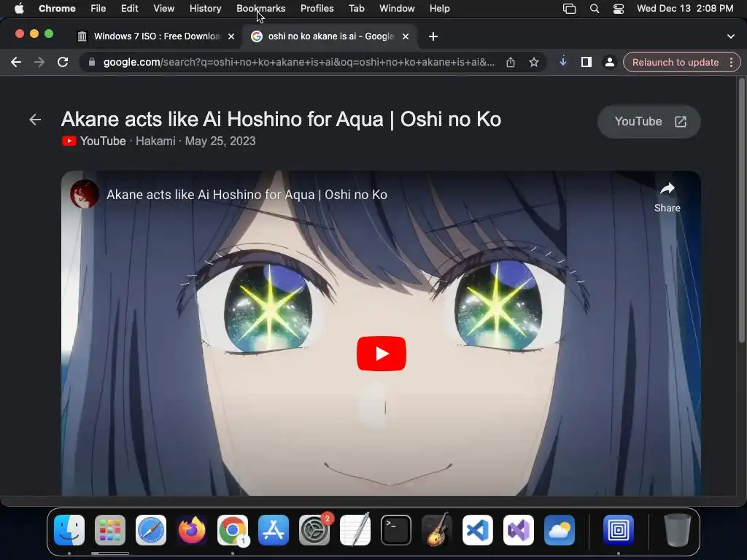Click the red YouTube play button
The height and width of the screenshot is (560, 747).
pyautogui.click(x=381, y=354)
